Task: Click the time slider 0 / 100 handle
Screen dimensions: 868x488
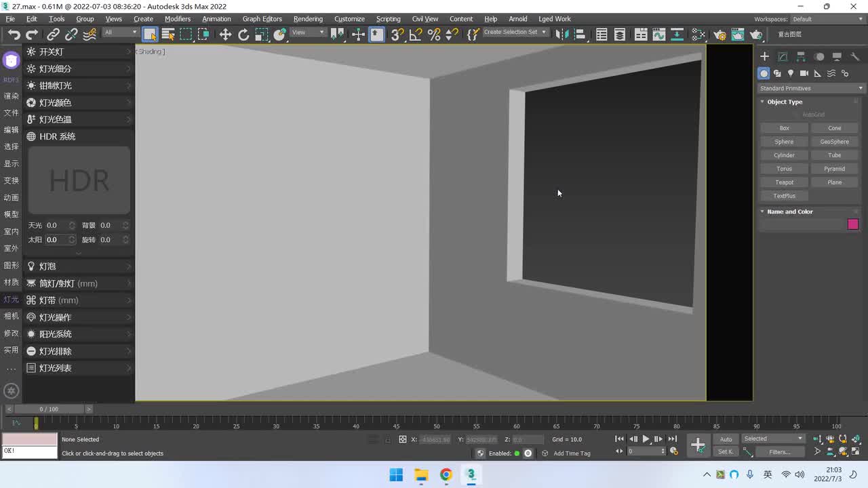Action: [x=49, y=409]
